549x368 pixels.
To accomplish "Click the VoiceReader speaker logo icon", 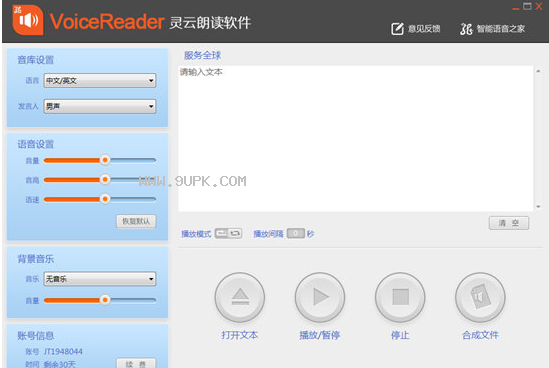I will pos(28,20).
